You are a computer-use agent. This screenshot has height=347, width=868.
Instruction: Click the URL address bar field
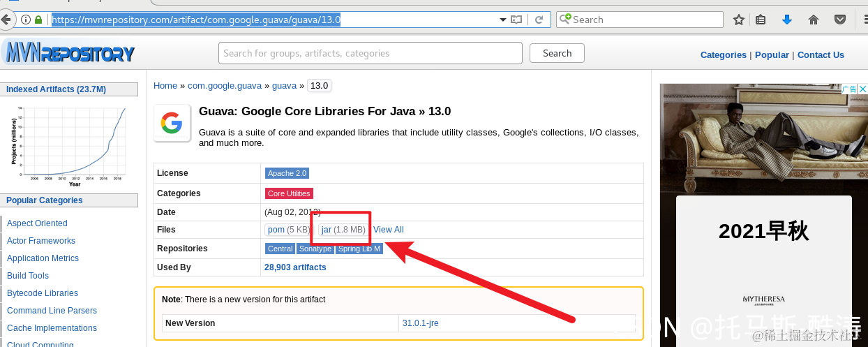coord(272,20)
